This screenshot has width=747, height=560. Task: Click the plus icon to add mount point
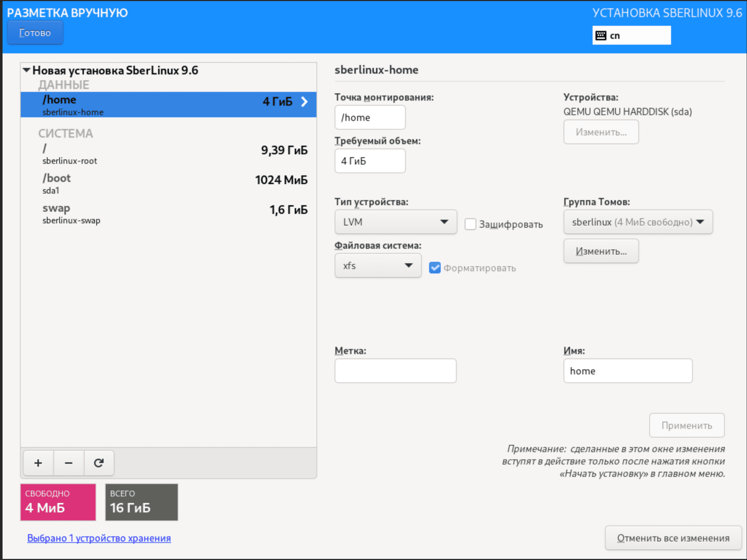click(39, 463)
